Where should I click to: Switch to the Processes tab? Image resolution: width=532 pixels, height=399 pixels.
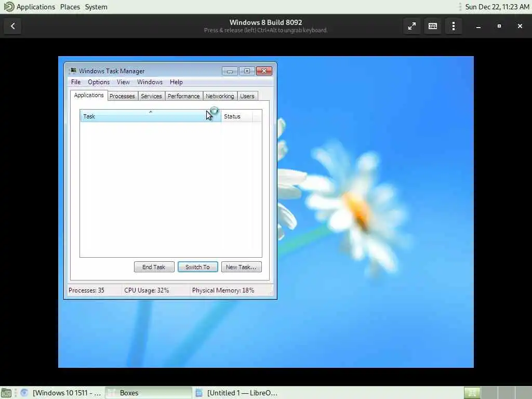(122, 96)
